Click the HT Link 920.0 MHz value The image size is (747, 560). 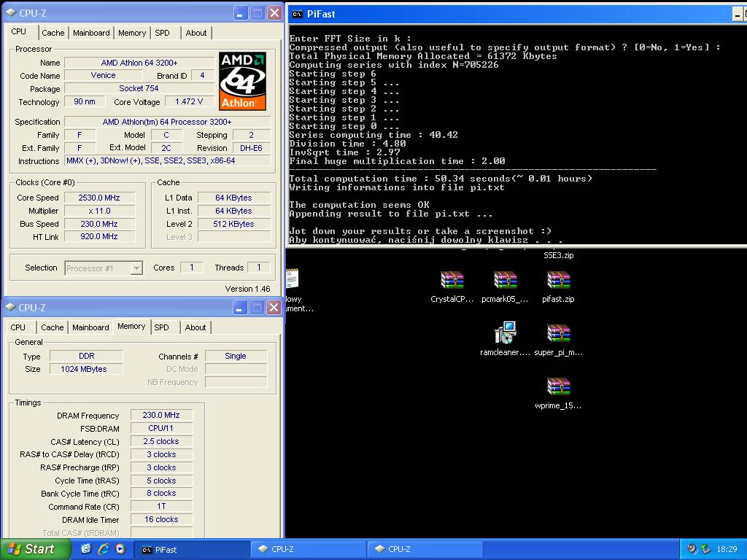click(x=99, y=236)
